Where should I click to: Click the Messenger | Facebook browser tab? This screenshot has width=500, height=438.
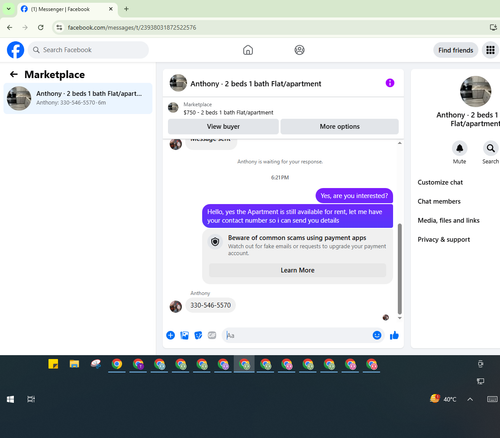click(67, 9)
